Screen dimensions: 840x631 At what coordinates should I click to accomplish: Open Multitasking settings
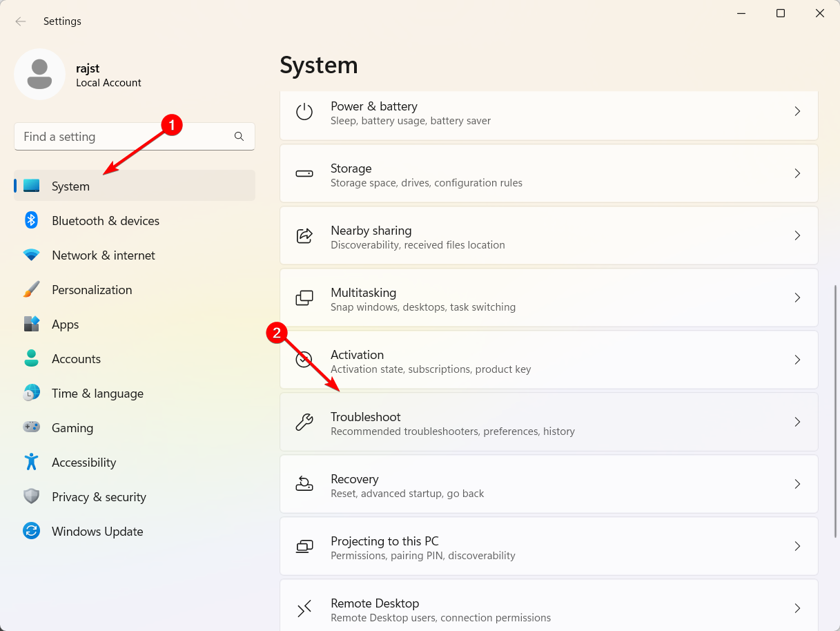click(549, 298)
